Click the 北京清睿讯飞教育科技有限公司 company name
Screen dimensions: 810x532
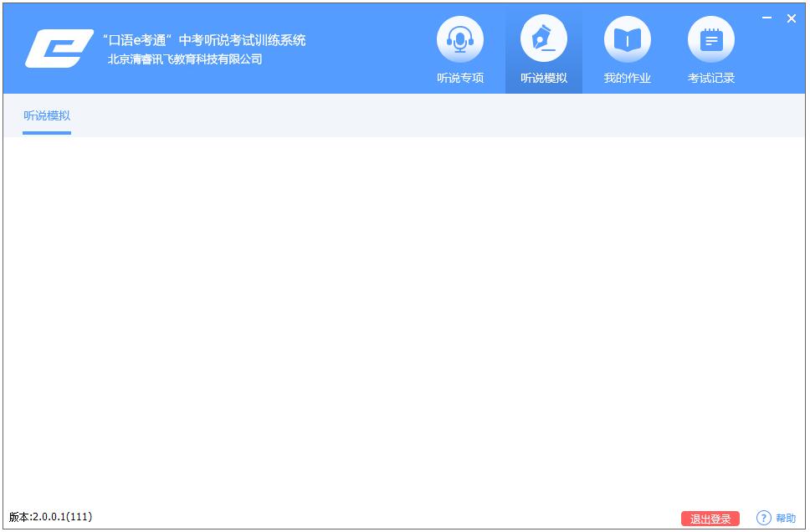[185, 59]
